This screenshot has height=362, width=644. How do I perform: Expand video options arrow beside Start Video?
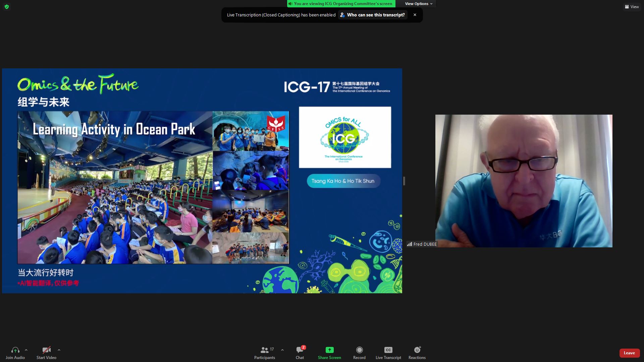(59, 350)
